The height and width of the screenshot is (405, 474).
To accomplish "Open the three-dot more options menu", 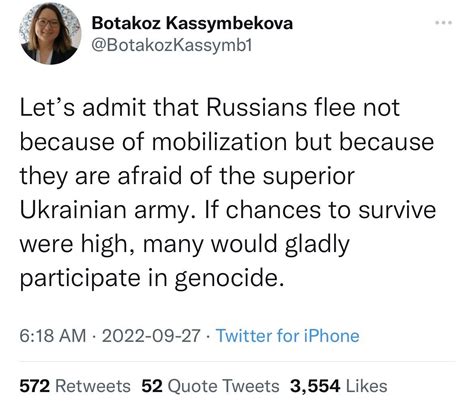I will click(444, 23).
